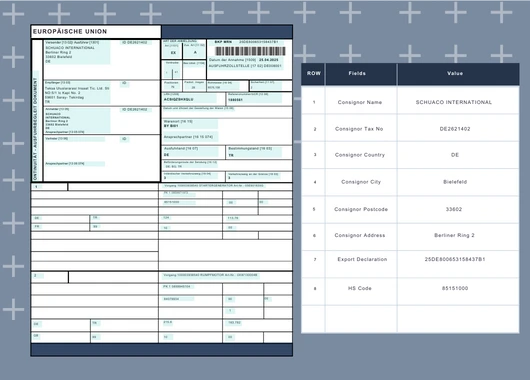Click the 33602 postcode value in the table
The image size is (530, 380).
point(454,209)
